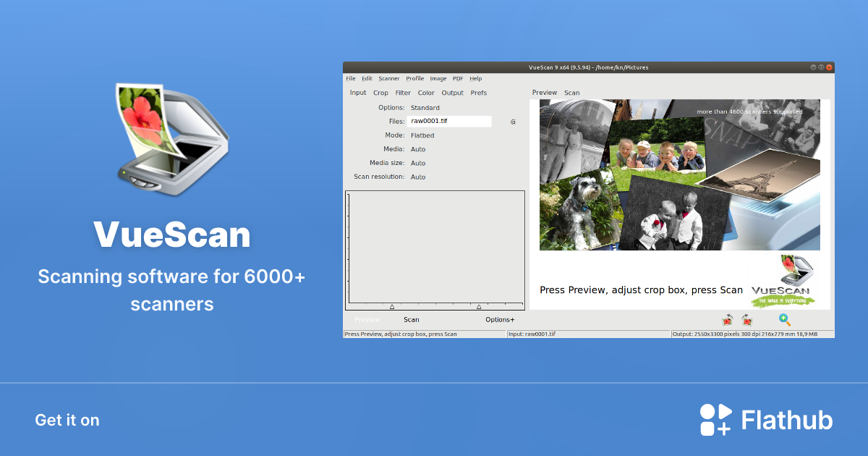Open the Scanner menu in menu bar
This screenshot has width=868, height=456.
389,78
